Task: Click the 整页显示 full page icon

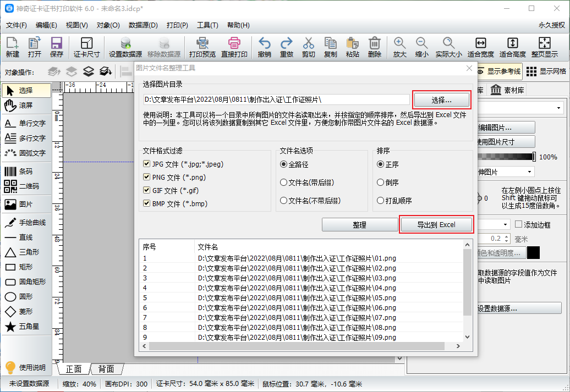Action: coord(545,47)
